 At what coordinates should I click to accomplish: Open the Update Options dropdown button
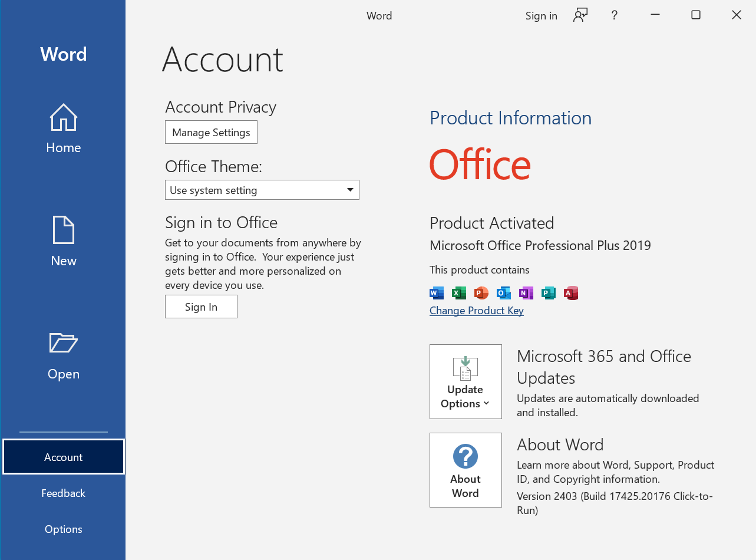(466, 382)
